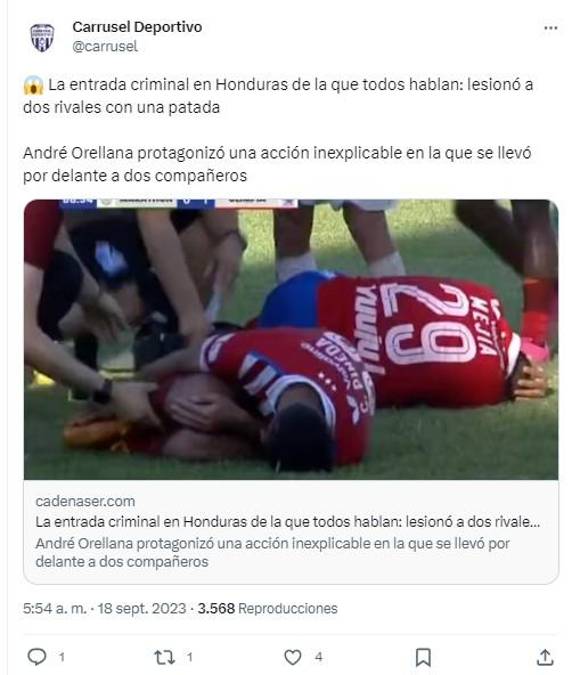This screenshot has width=572, height=675.
Task: Click the reply speech bubble icon
Action: pos(37,657)
